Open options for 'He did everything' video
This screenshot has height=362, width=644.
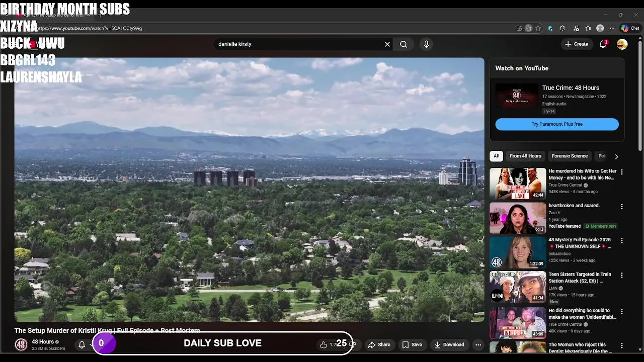pyautogui.click(x=621, y=311)
